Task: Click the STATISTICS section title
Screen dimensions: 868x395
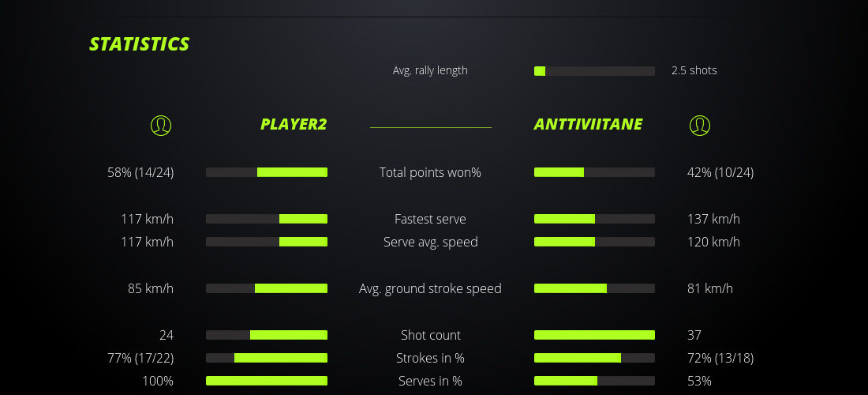Action: 140,44
